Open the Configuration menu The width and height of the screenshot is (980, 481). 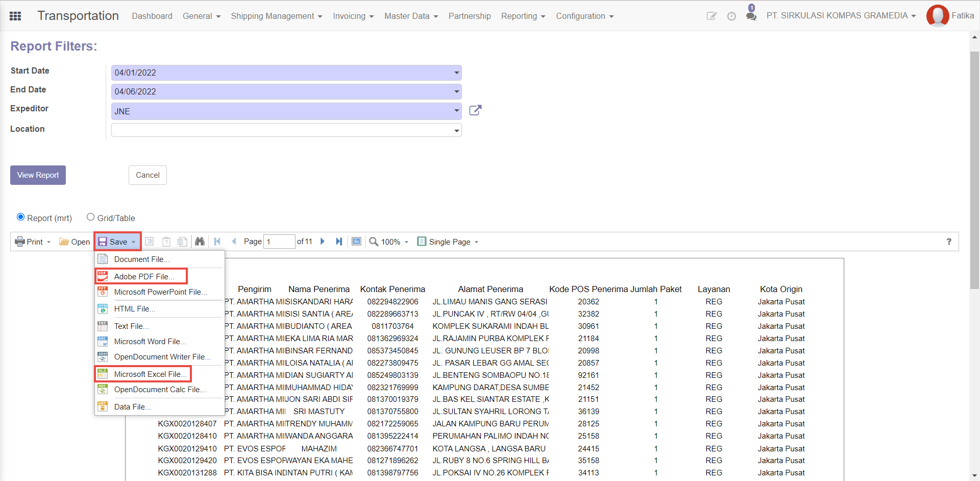pyautogui.click(x=585, y=16)
